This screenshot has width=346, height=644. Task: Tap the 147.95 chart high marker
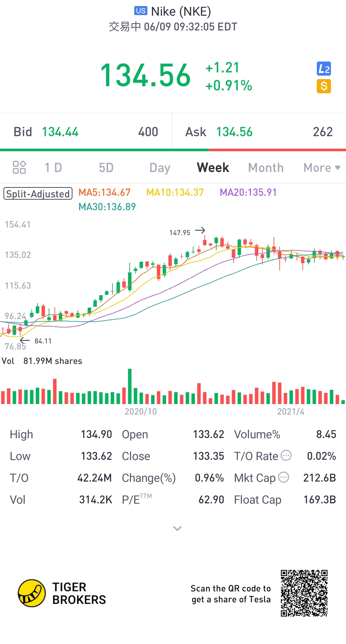tap(180, 233)
